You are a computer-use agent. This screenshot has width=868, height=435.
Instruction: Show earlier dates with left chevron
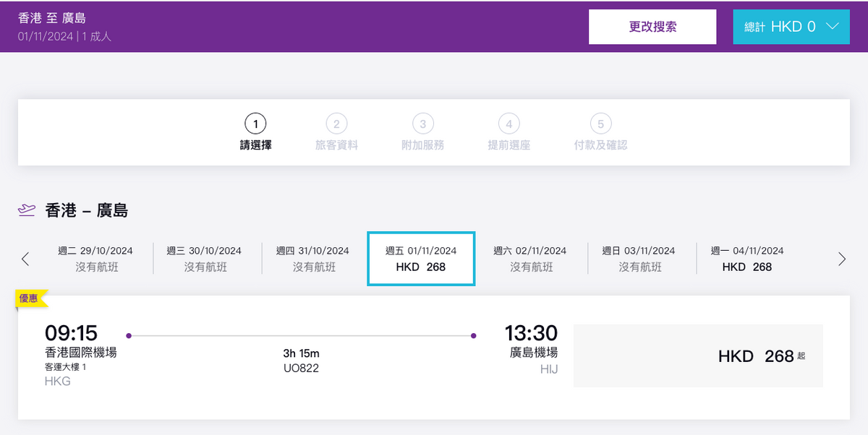(25, 259)
